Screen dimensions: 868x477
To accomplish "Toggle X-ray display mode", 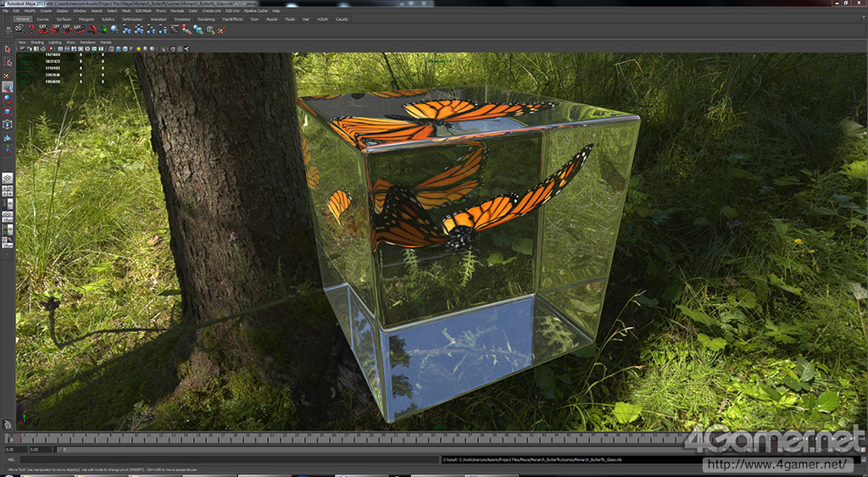I will coord(173,48).
